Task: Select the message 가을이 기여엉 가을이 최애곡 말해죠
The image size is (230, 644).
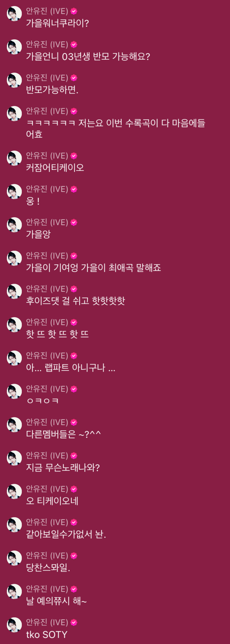Action: (x=93, y=268)
